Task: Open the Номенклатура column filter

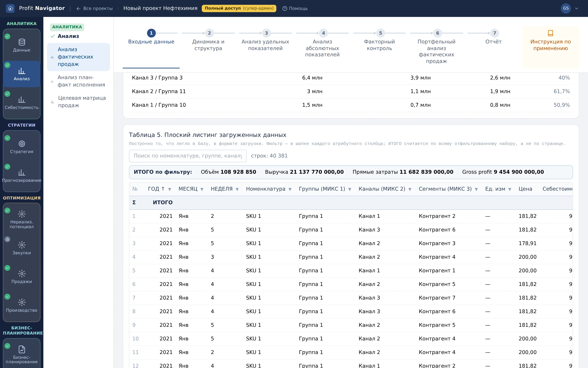Action: [290, 189]
